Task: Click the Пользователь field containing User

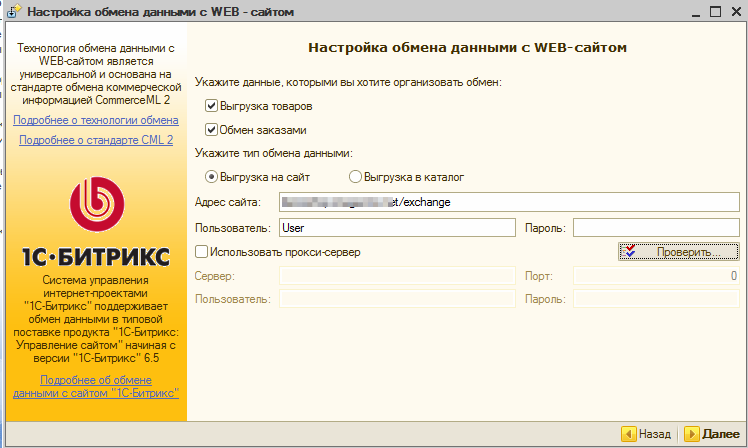Action: click(x=397, y=228)
